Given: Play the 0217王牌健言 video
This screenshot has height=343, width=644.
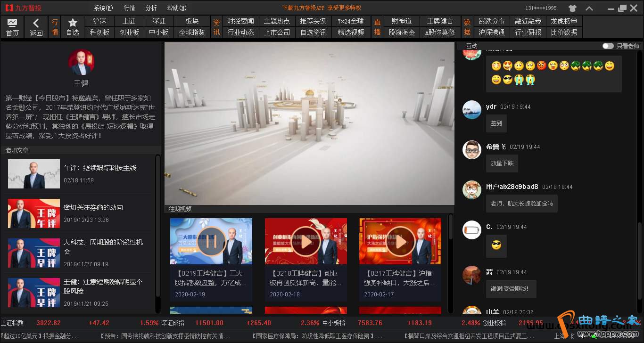Looking at the screenshot, I should click(x=400, y=242).
